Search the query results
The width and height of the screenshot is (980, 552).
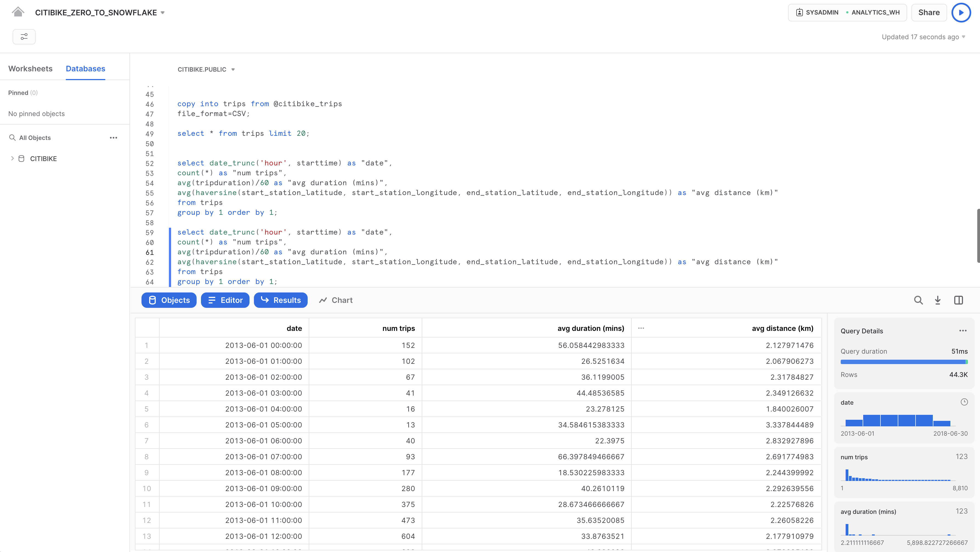click(x=918, y=300)
